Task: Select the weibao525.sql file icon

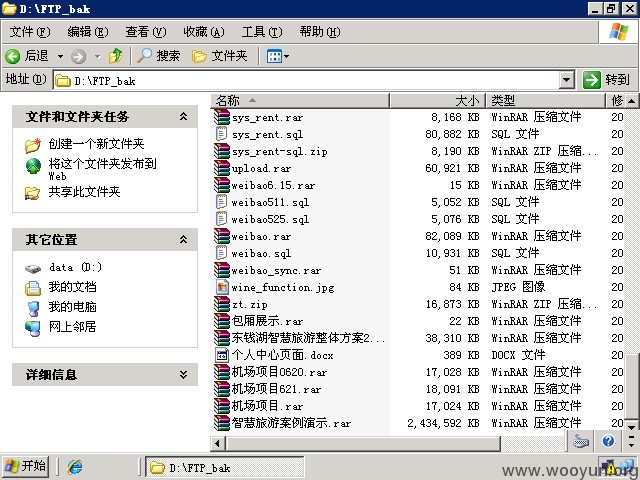Action: [222, 219]
